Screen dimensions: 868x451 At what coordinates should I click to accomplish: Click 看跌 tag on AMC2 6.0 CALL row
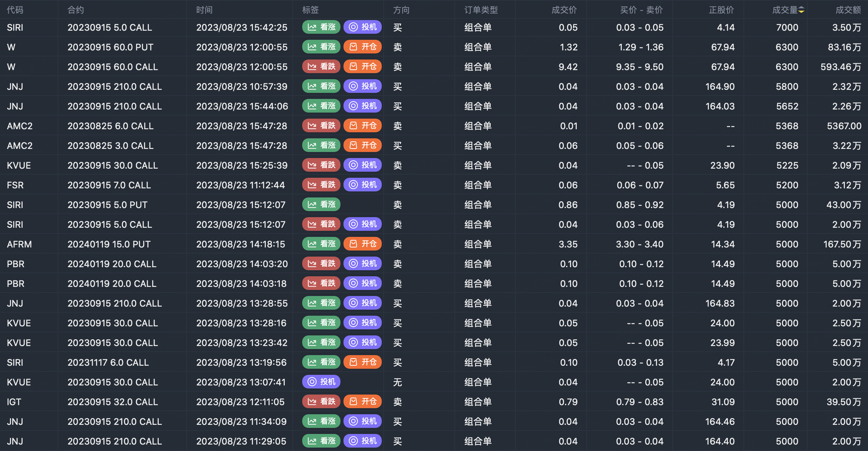coord(321,126)
